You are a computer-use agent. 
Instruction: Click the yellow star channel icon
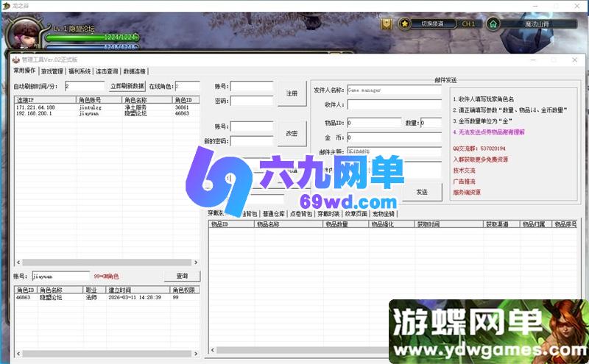pyautogui.click(x=404, y=24)
